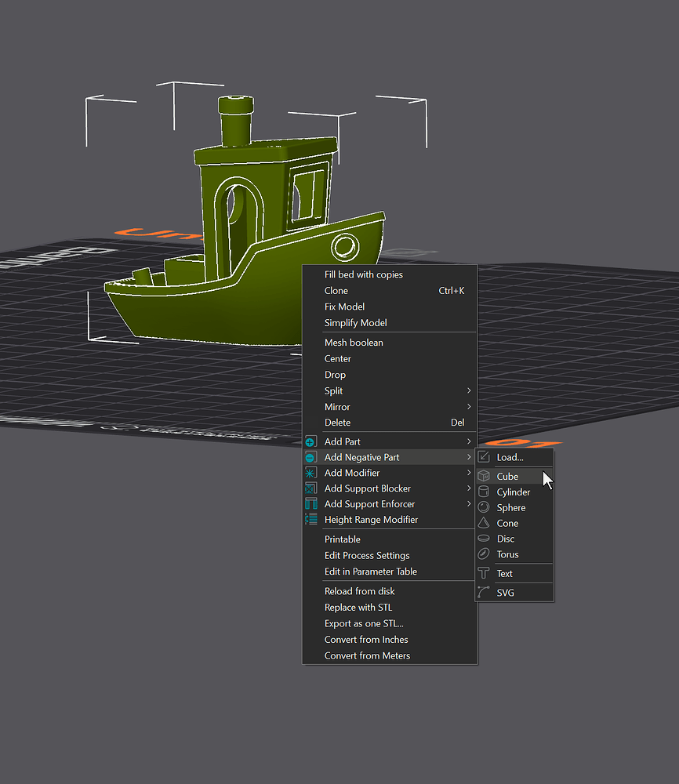Click the SVG curve icon

[484, 592]
